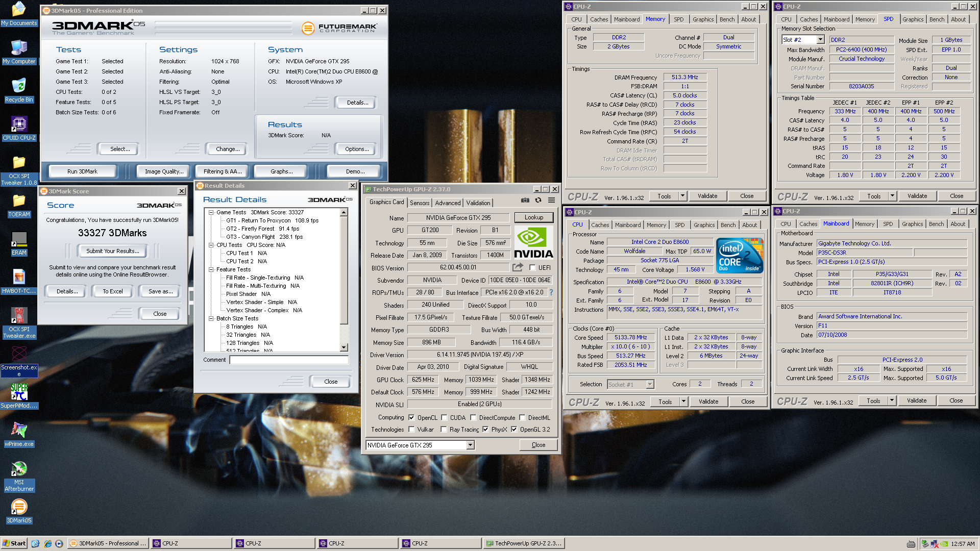This screenshot has height=551, width=980.
Task: Open Internet Explorer quick launch icon
Action: [x=47, y=543]
